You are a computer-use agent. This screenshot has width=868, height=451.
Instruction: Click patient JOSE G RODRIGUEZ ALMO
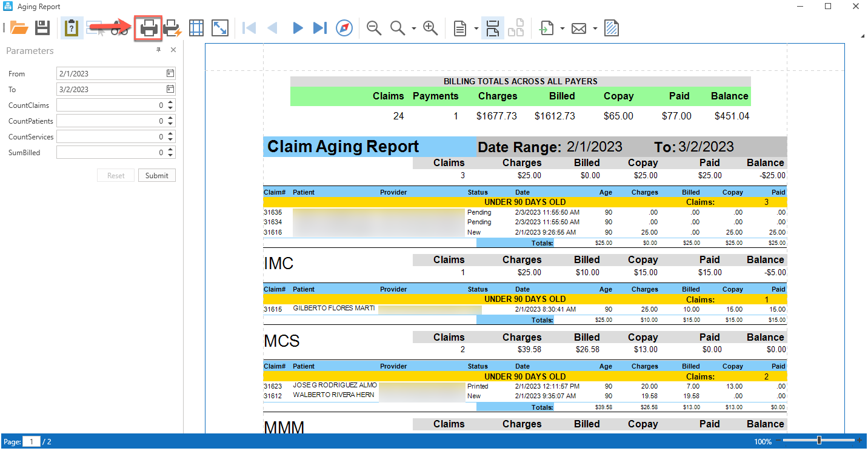pos(335,386)
